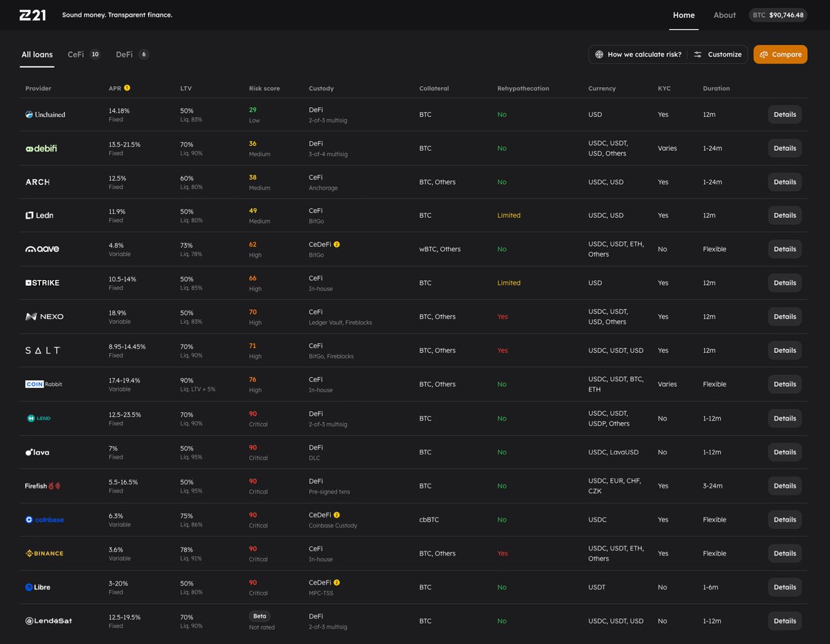Viewport: 830px width, 644px height.
Task: Go to the Home navigation item
Action: point(684,15)
